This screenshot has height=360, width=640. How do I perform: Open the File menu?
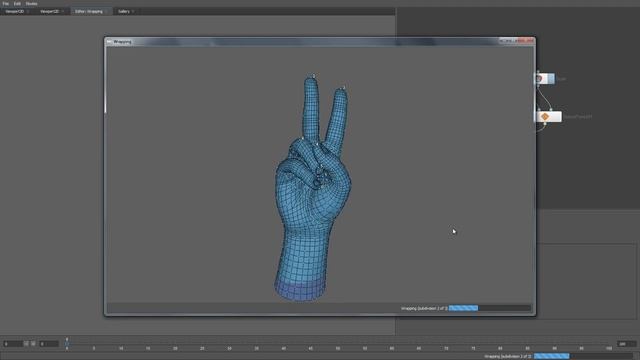5,4
